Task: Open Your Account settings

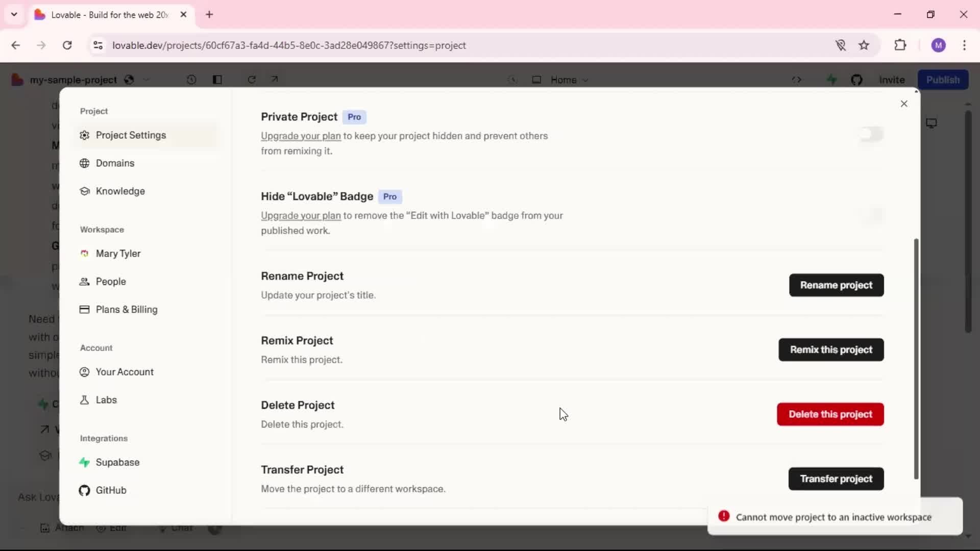Action: 124,372
